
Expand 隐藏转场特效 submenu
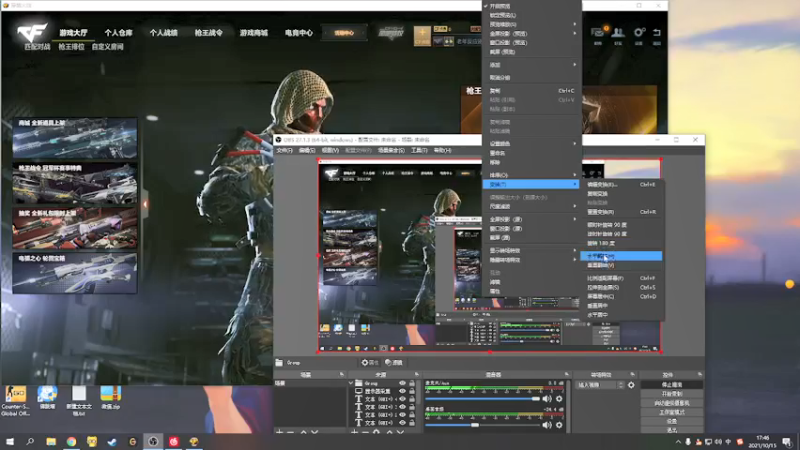[531, 260]
